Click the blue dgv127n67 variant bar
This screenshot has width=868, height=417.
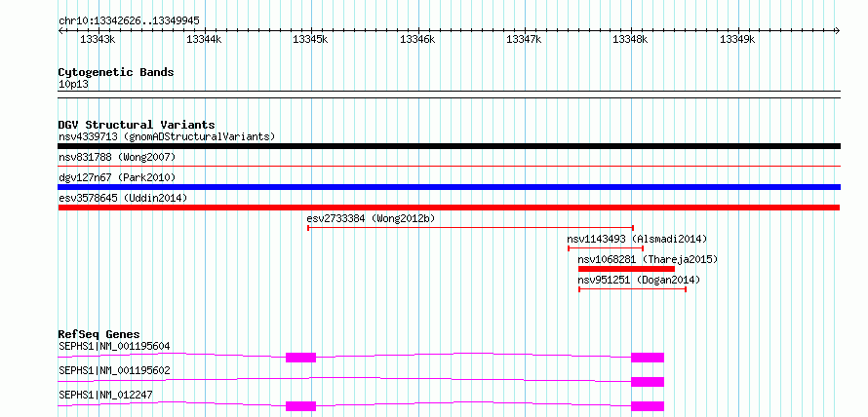tap(449, 187)
